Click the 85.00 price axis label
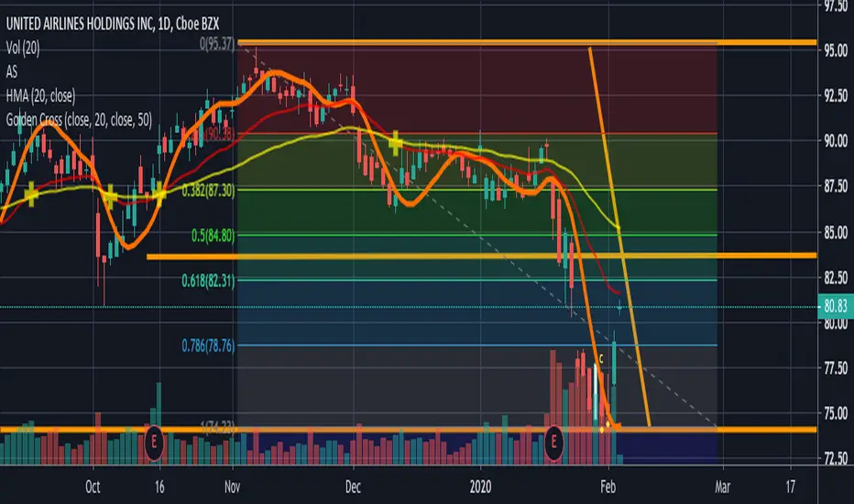This screenshot has height=504, width=854. point(836,232)
